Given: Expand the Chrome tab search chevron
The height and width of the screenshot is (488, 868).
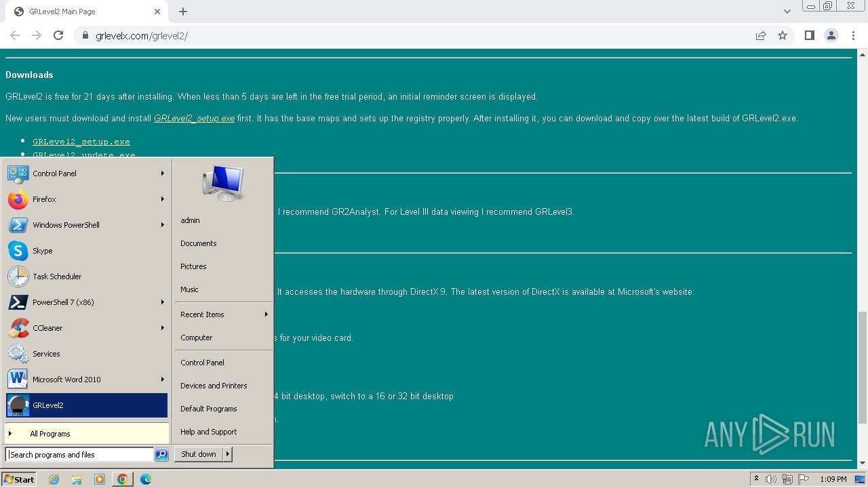Looking at the screenshot, I should 787,12.
